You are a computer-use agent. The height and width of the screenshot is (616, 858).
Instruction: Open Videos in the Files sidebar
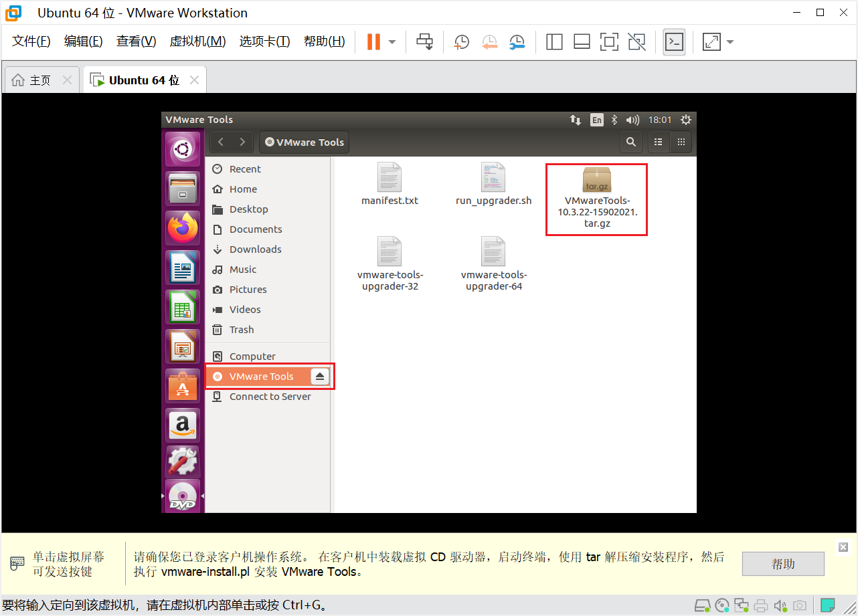click(x=268, y=310)
